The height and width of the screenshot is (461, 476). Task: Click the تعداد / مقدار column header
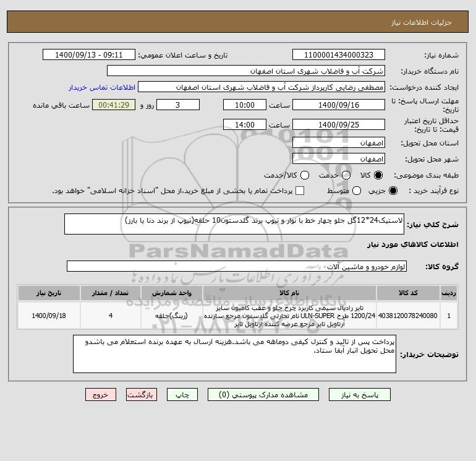click(x=111, y=293)
